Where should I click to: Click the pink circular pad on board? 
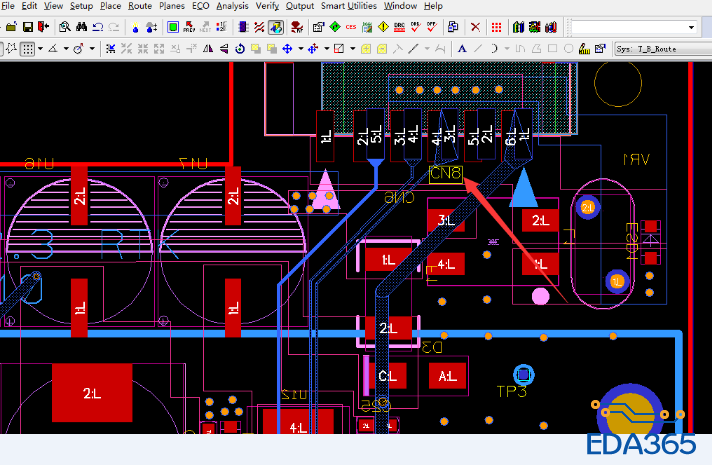point(540,296)
